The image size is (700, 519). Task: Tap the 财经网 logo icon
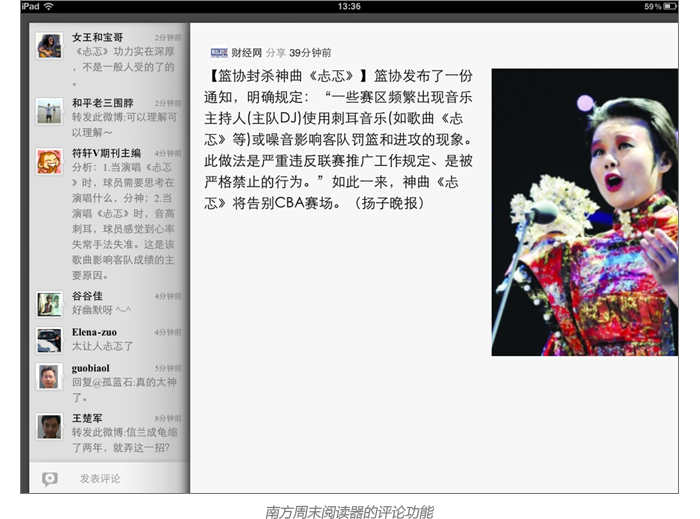click(x=218, y=52)
